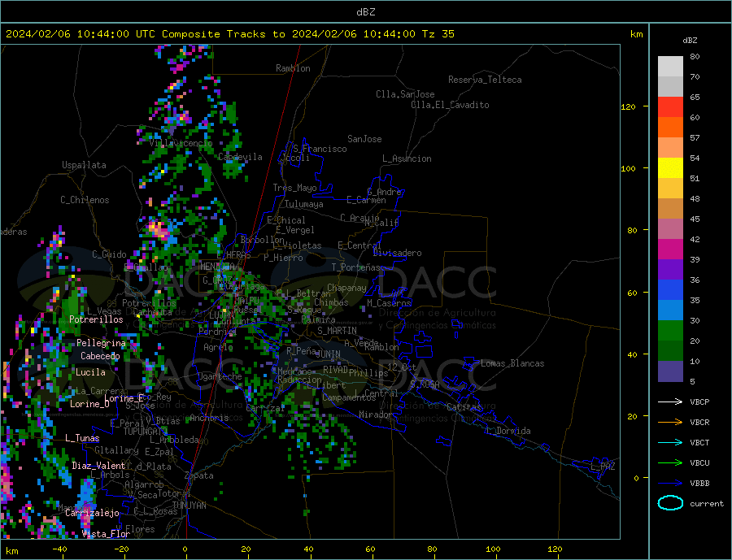Click the UTC Composite Tracks timestamp header

click(229, 34)
